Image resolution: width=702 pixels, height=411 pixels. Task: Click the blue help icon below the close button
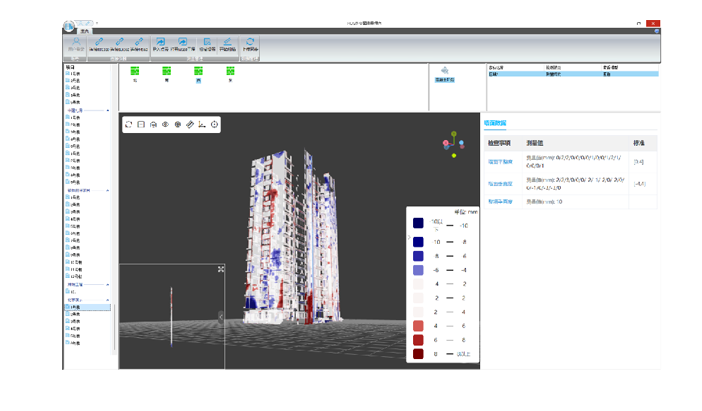pos(657,31)
